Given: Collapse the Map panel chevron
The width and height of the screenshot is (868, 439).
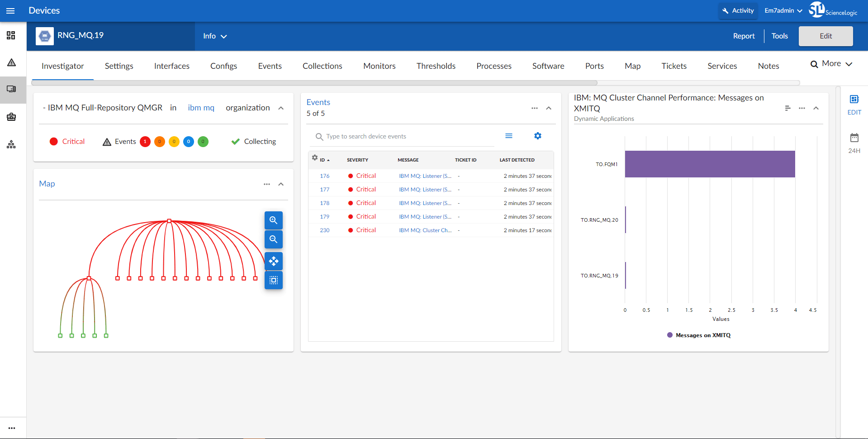Looking at the screenshot, I should tap(281, 184).
